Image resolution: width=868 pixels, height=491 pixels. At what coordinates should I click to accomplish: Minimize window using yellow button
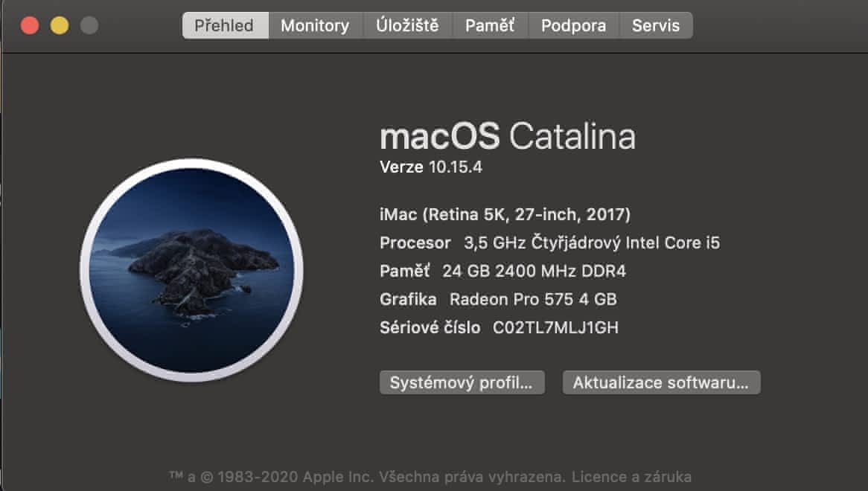click(60, 25)
